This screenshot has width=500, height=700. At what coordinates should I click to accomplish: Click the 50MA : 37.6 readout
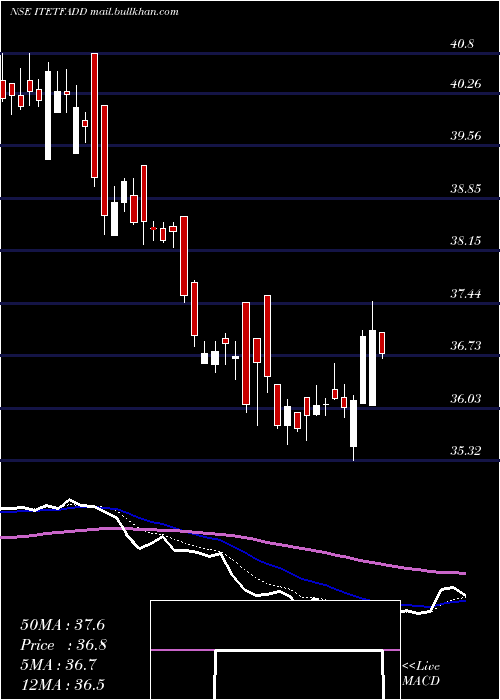tap(62, 625)
